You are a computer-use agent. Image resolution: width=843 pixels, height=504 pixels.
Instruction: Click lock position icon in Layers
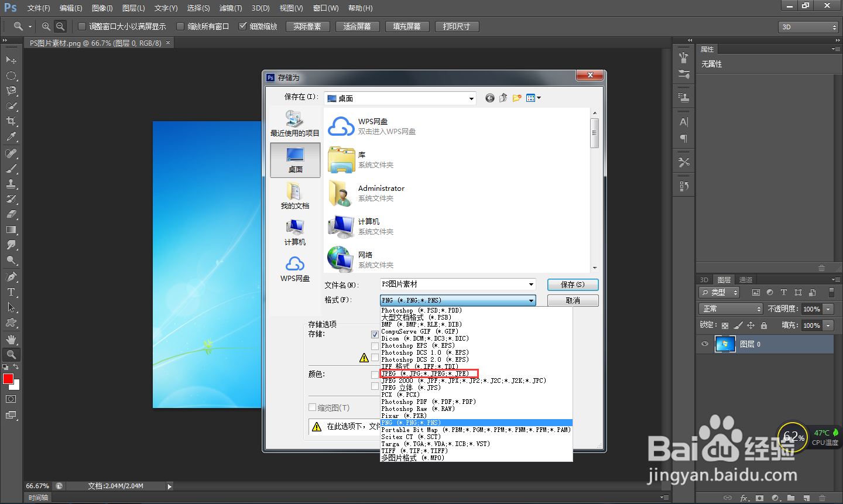click(x=751, y=325)
